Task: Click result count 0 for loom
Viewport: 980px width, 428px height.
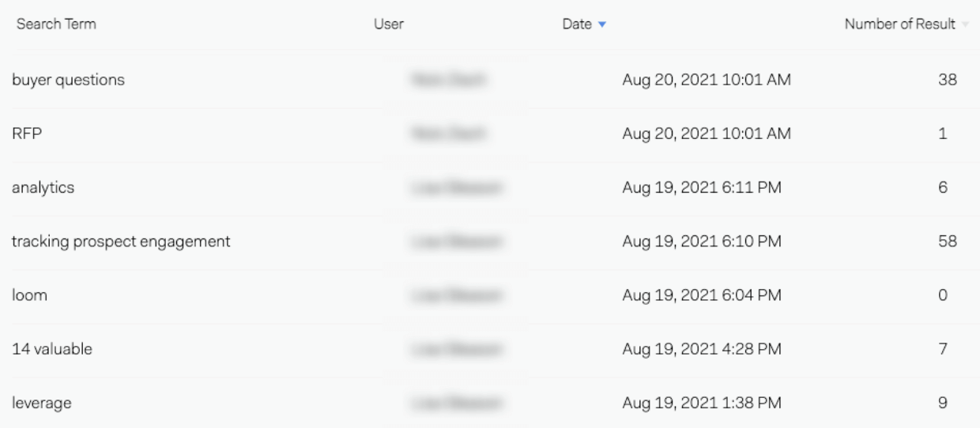Action: point(942,295)
